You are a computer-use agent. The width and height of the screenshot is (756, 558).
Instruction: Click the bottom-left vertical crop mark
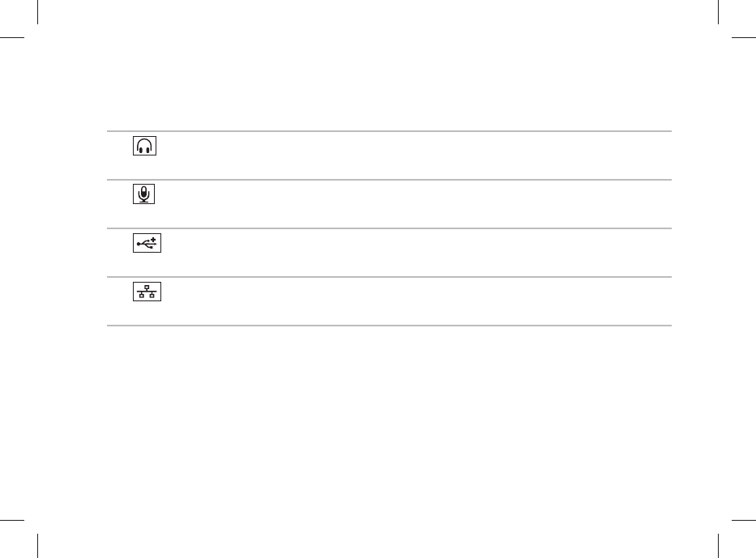pos(37,546)
